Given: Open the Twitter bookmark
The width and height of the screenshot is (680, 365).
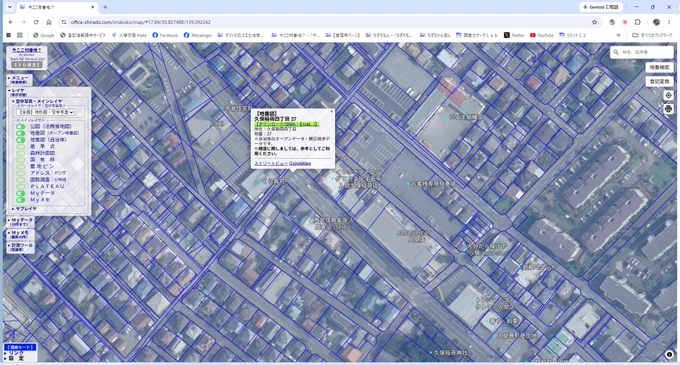Looking at the screenshot, I should (x=514, y=35).
